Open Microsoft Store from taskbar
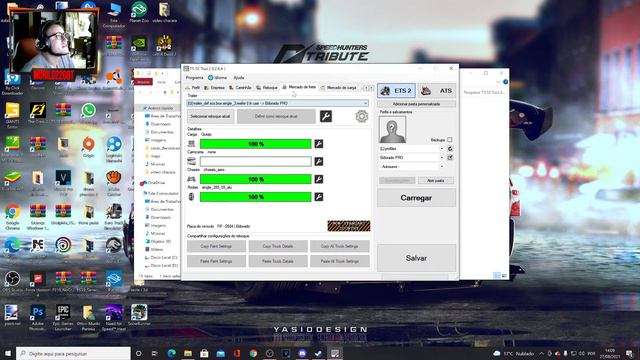This screenshot has width=640, height=360. coord(204,353)
